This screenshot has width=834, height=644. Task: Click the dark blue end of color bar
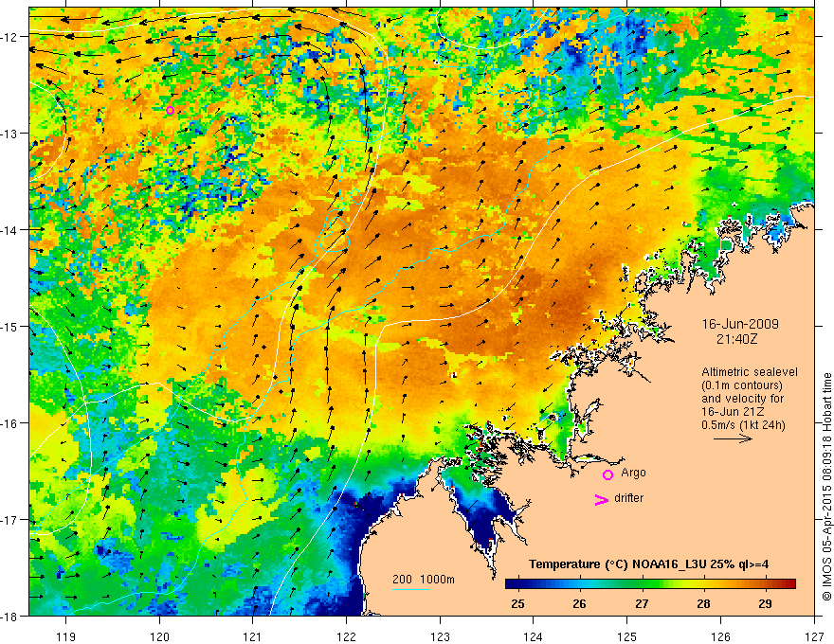[512, 584]
